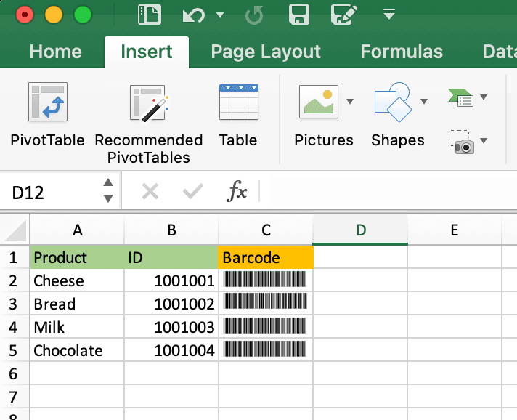Select column E header
The width and height of the screenshot is (517, 420).
pos(455,230)
